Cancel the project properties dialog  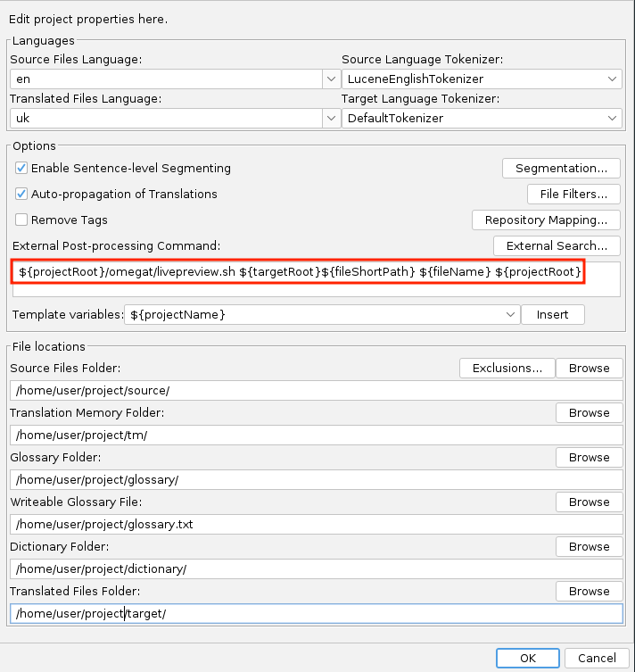tap(597, 658)
